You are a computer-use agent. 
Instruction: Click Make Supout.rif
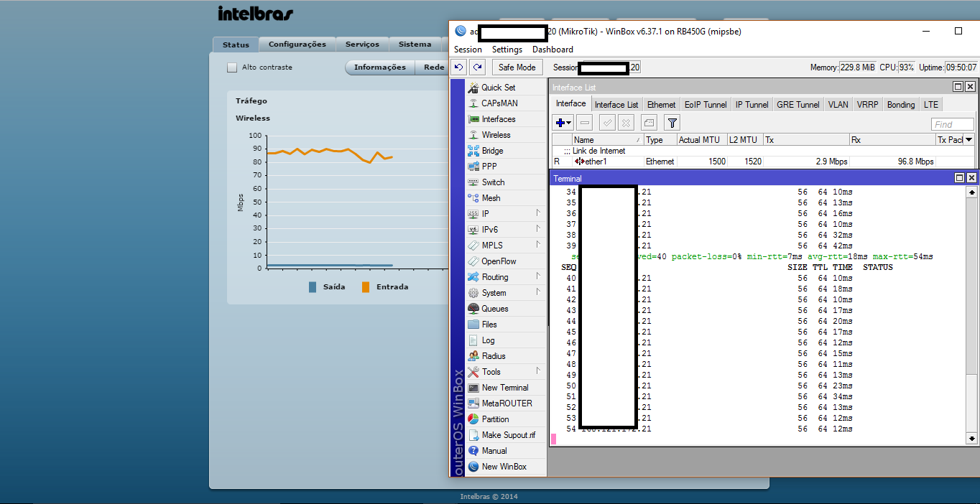[x=508, y=435]
